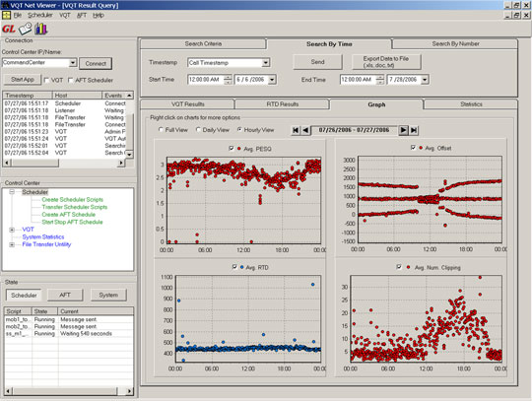Go to previous date range arrow
532x401 pixels.
point(305,130)
